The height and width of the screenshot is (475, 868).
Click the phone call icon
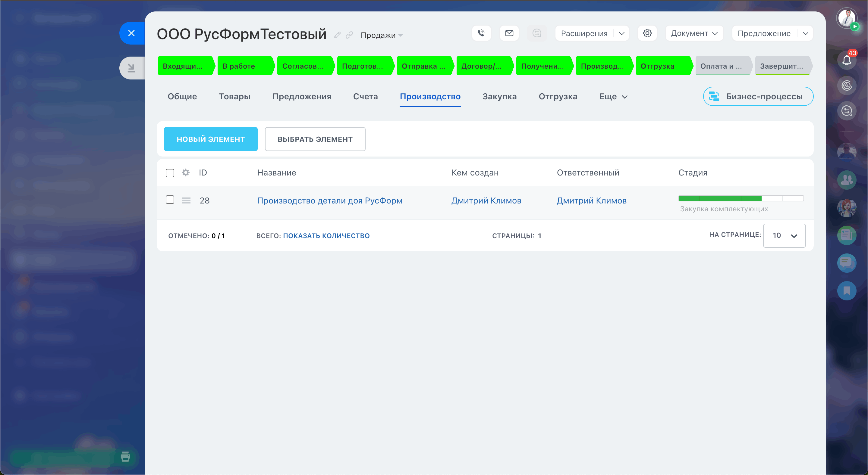481,33
